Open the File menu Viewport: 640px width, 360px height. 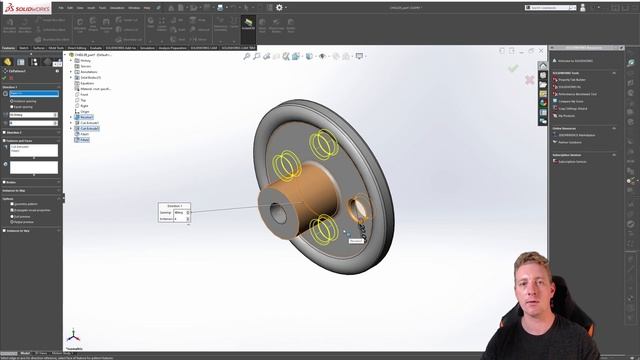click(61, 8)
